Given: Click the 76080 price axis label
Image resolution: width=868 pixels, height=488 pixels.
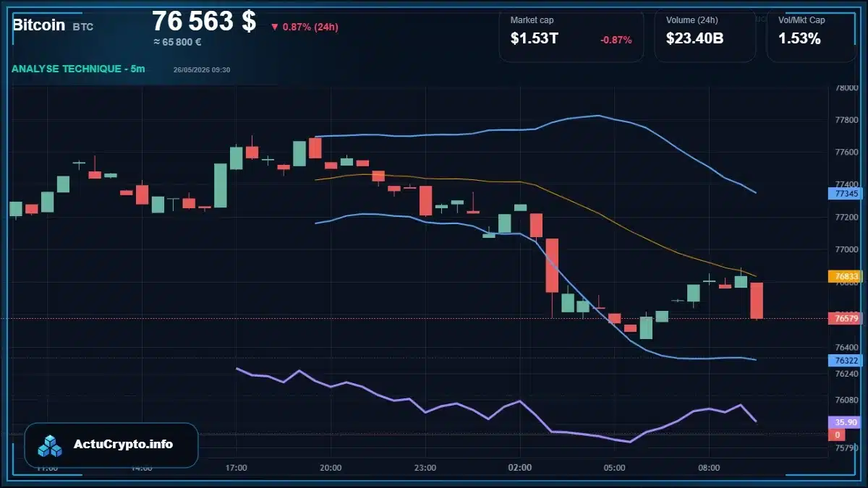Looking at the screenshot, I should pyautogui.click(x=846, y=399).
